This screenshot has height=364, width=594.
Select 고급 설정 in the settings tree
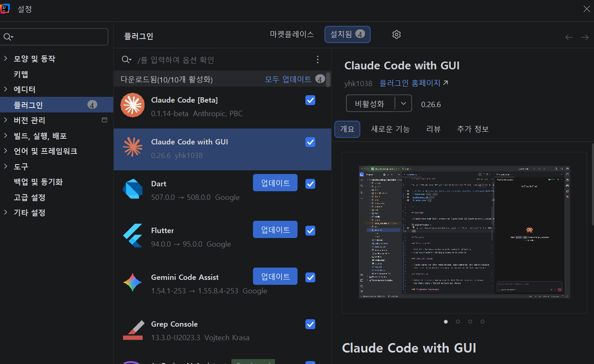[30, 197]
